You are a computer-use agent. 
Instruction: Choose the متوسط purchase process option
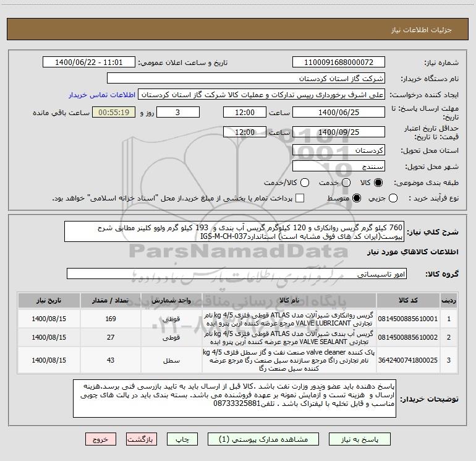(x=357, y=198)
